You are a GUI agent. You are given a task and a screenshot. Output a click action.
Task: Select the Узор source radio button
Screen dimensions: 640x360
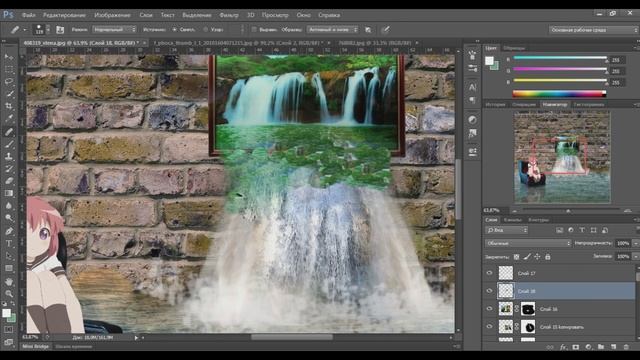(205, 30)
